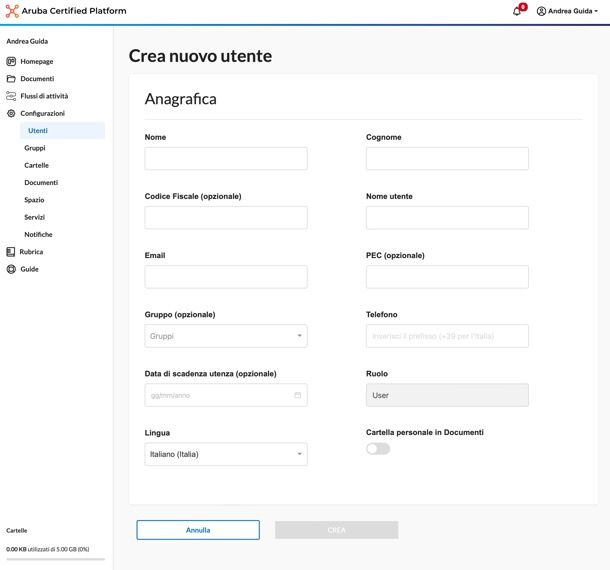Focus the Nome utente input field
Viewport: 610px width, 570px height.
pyautogui.click(x=447, y=217)
